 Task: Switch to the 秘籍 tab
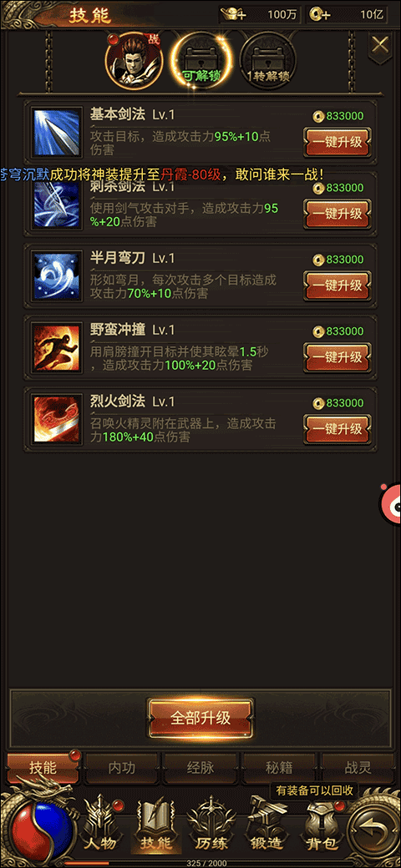[x=278, y=768]
